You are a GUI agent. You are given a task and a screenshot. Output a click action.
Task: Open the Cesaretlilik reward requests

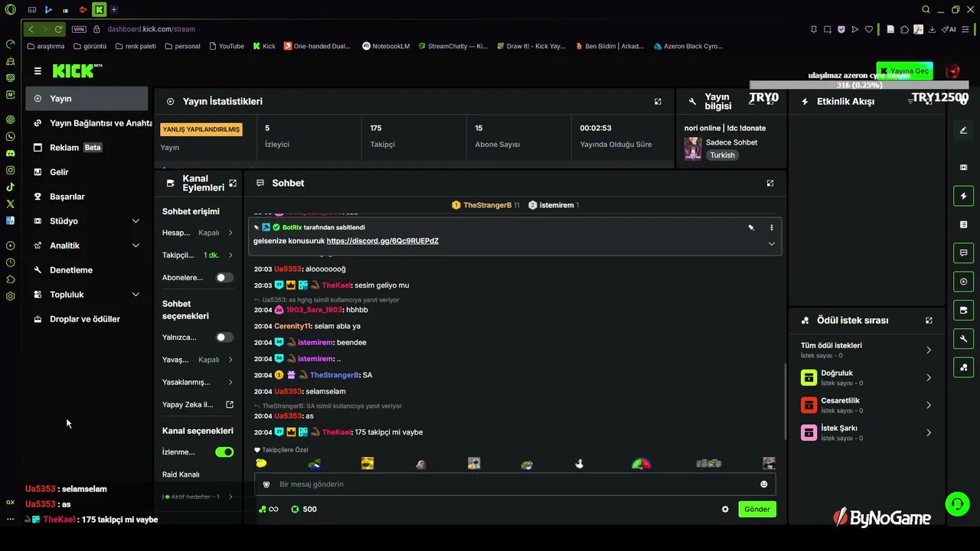click(x=866, y=405)
